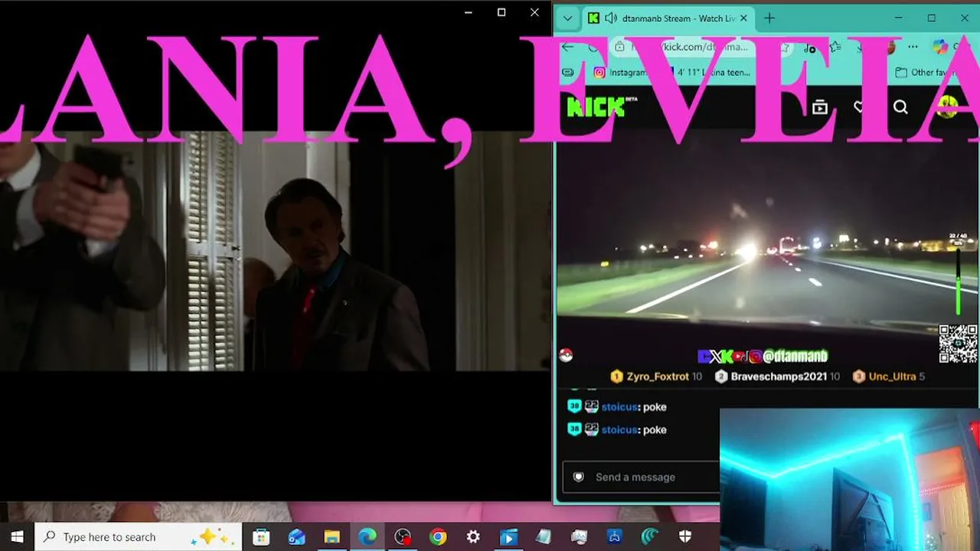The height and width of the screenshot is (551, 980).
Task: Open the Outlook mail app on taskbar
Action: [296, 537]
